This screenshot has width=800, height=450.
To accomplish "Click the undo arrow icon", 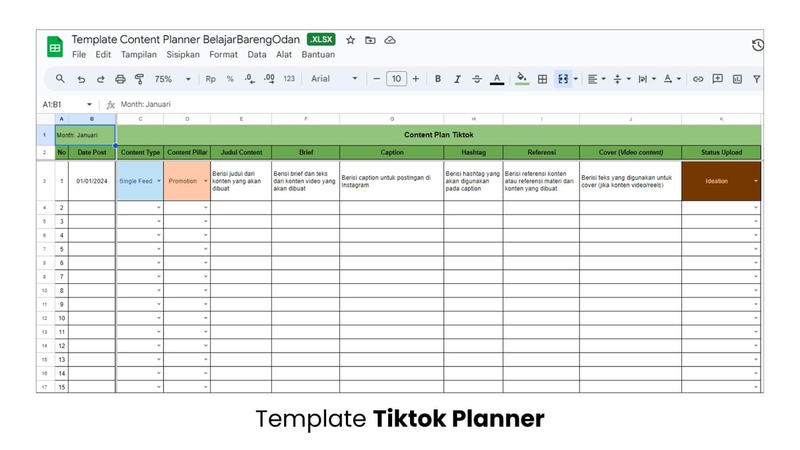I will pos(81,79).
